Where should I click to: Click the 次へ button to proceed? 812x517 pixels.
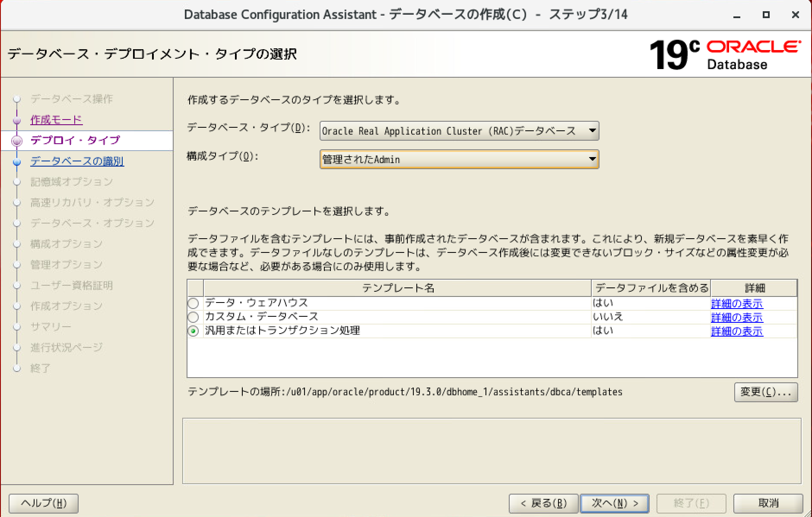tap(614, 503)
